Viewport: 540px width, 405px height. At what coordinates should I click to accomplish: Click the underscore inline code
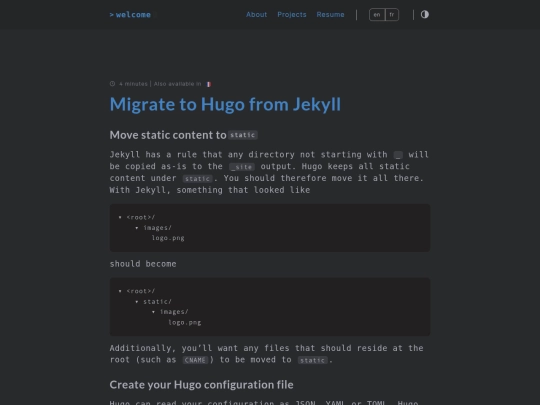pyautogui.click(x=398, y=155)
